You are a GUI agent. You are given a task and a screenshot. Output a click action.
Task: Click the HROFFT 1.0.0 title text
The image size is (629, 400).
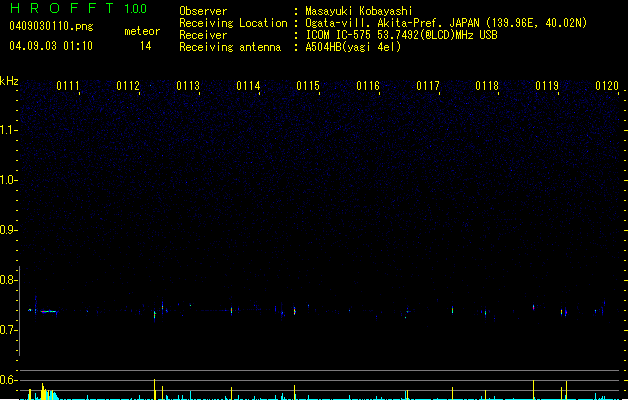(x=79, y=8)
